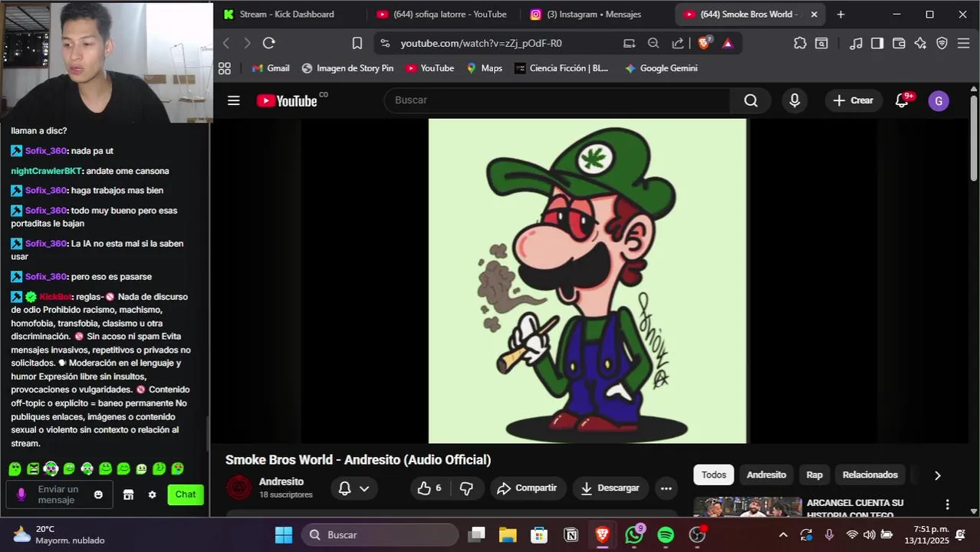Image resolution: width=980 pixels, height=552 pixels.
Task: Select the Rap filter chip
Action: pos(814,475)
